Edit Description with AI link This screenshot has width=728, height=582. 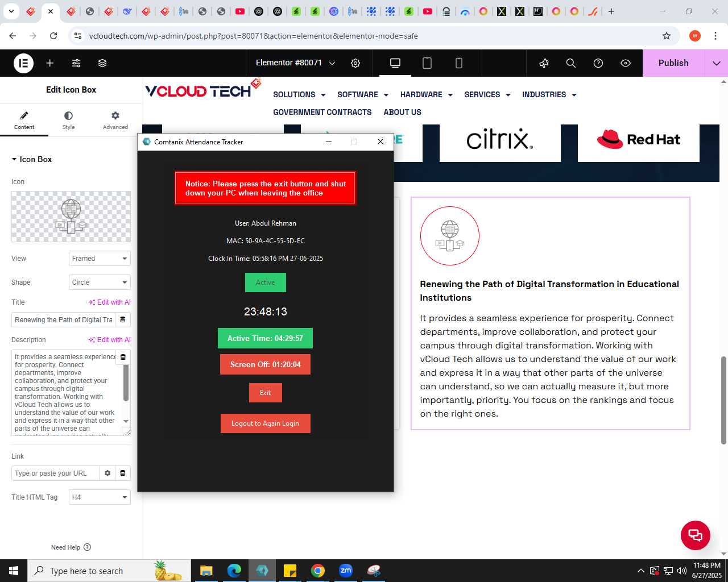(110, 340)
